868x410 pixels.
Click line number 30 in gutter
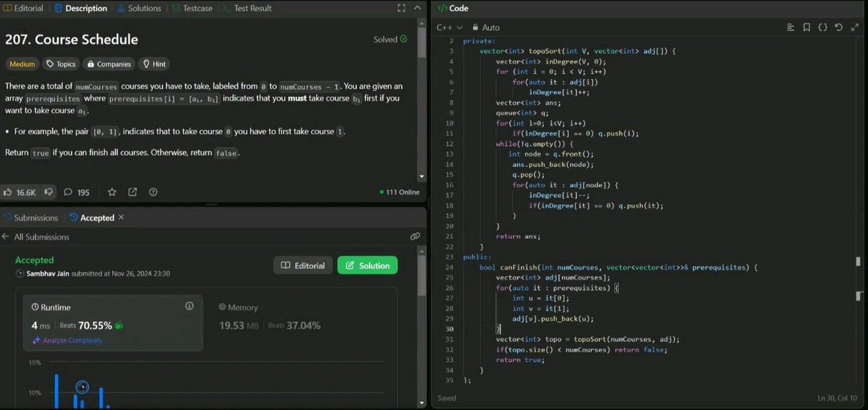click(449, 329)
